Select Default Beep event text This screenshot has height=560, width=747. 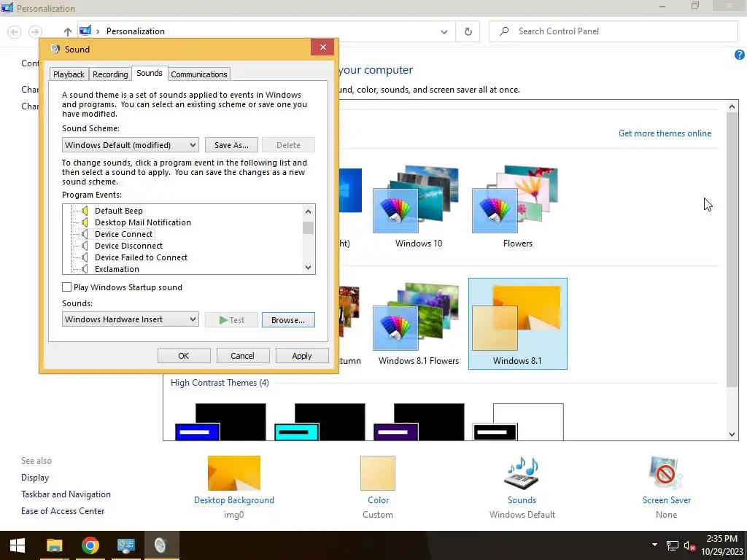pyautogui.click(x=119, y=211)
